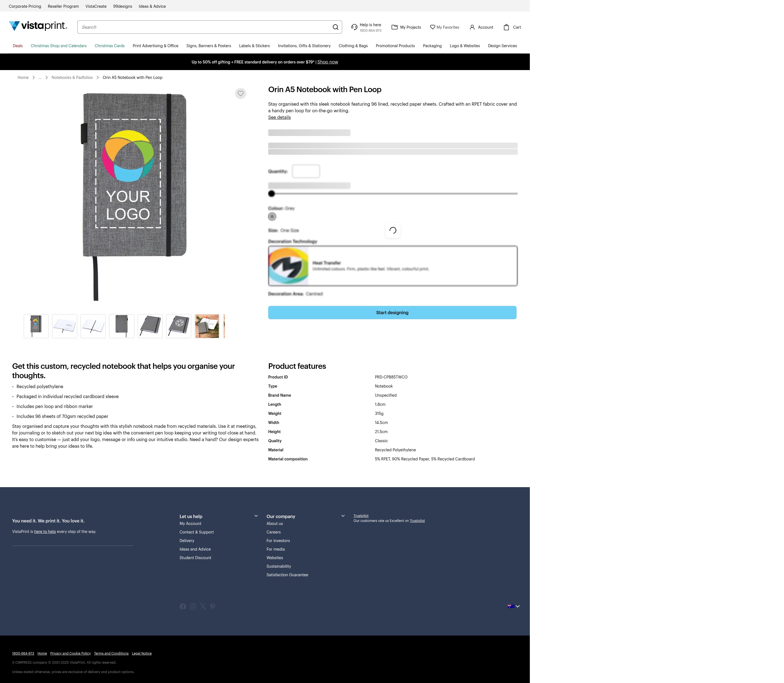784x683 pixels.
Task: Open the My Projects folder icon
Action: (x=395, y=27)
